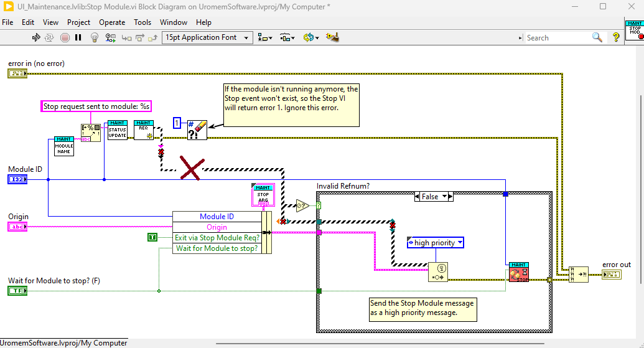Click the VI icon pane top right
Viewport: 644px width, 348px height.
(635, 30)
